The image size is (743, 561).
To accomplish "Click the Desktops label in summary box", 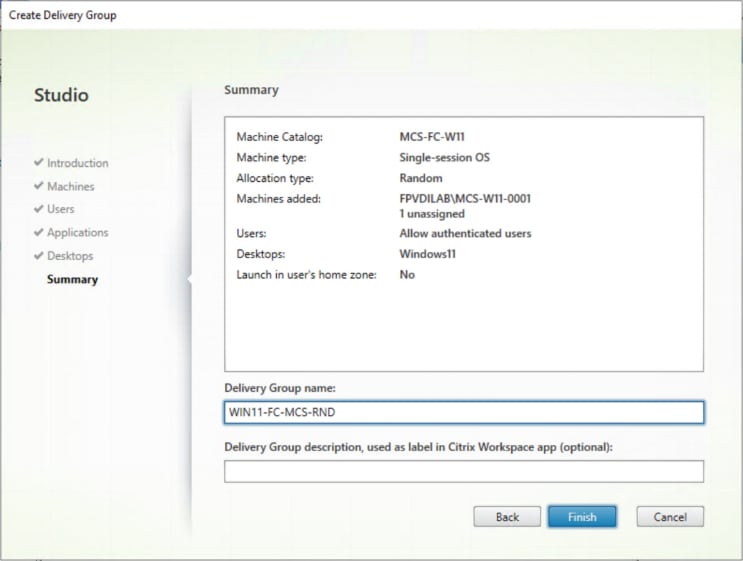I will (261, 254).
